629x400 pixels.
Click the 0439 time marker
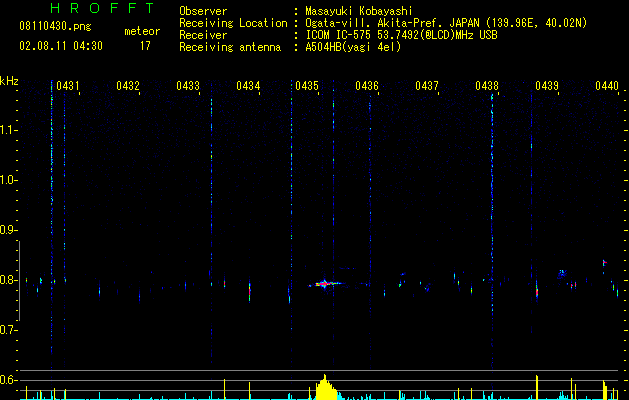coord(547,86)
